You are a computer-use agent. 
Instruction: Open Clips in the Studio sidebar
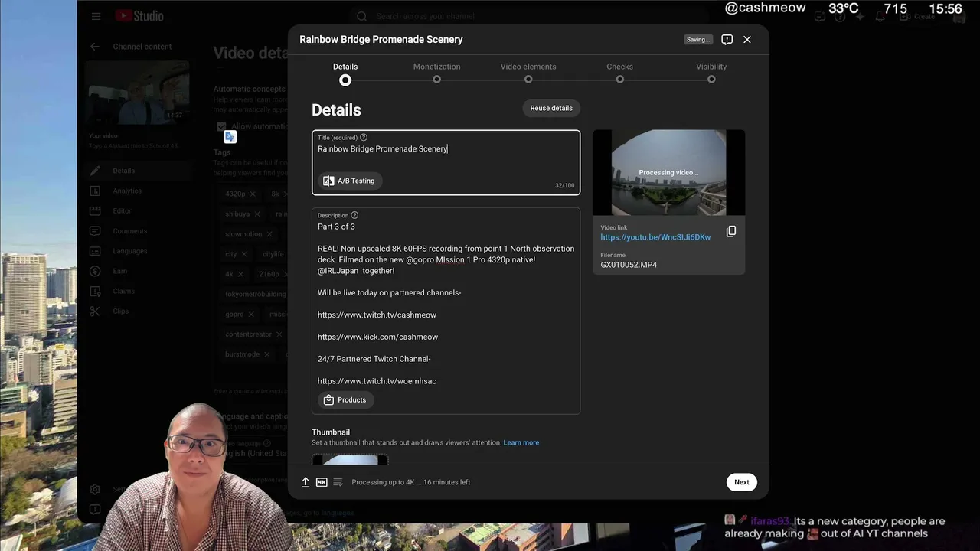click(120, 311)
